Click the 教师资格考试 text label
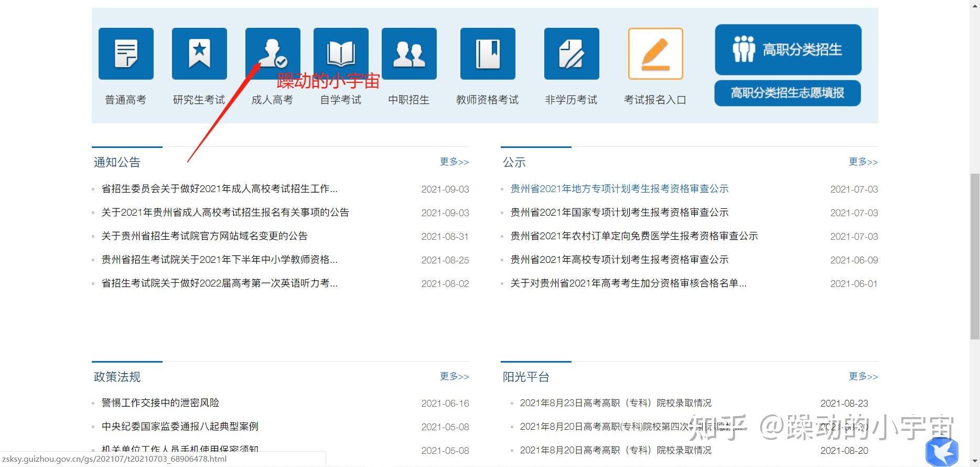980x467 pixels. (x=488, y=100)
